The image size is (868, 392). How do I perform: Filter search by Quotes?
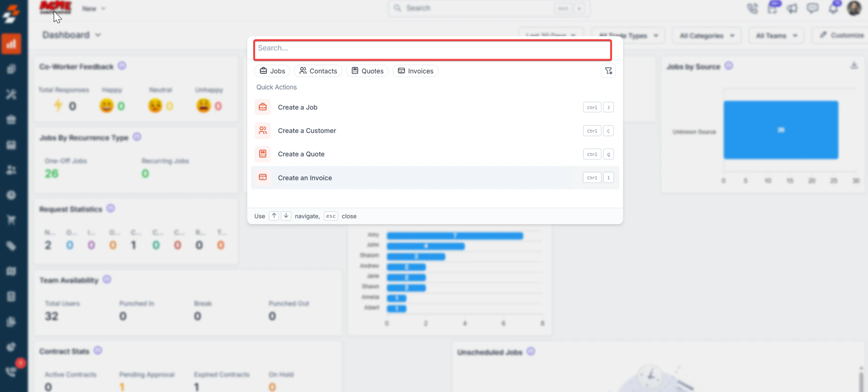[x=367, y=71]
